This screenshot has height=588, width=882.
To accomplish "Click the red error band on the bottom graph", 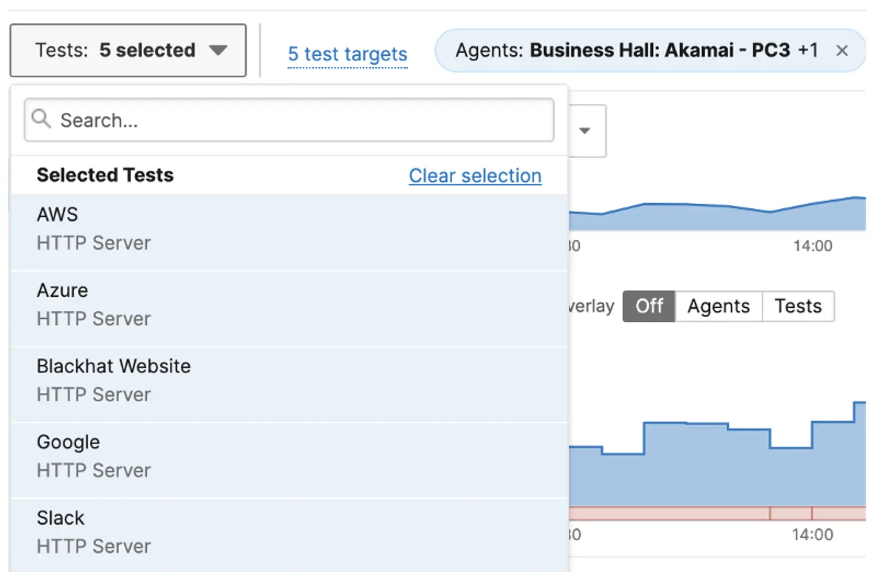I will click(x=691, y=511).
